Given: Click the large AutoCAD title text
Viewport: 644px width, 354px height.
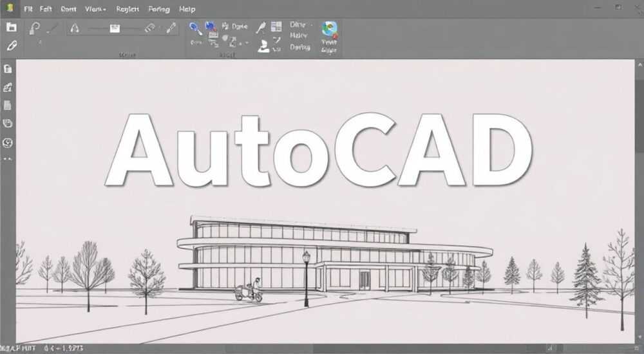Looking at the screenshot, I should point(319,150).
